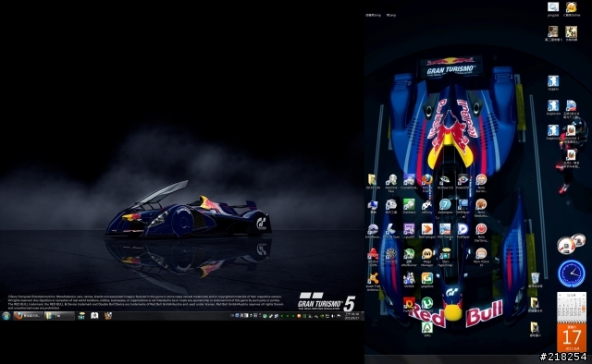This screenshot has width=592, height=364.
Task: Open the PDF document icon near Dolphin shortcuts
Action: [x=571, y=106]
